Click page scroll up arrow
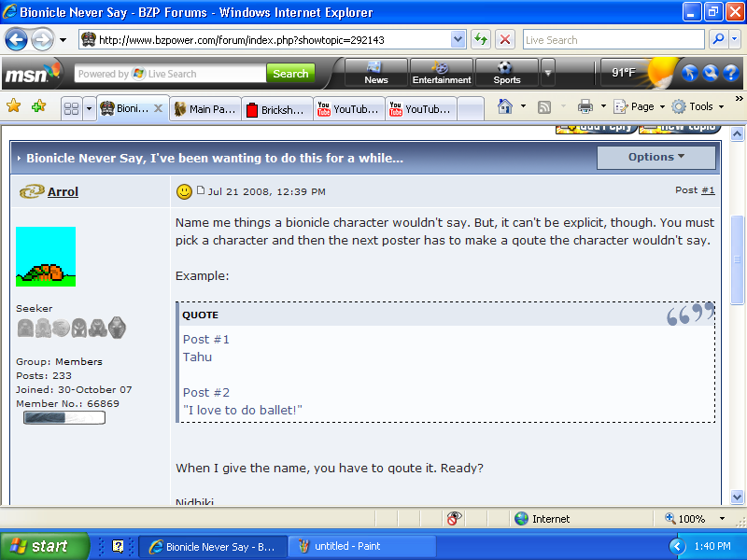This screenshot has height=560, width=747. point(737,134)
